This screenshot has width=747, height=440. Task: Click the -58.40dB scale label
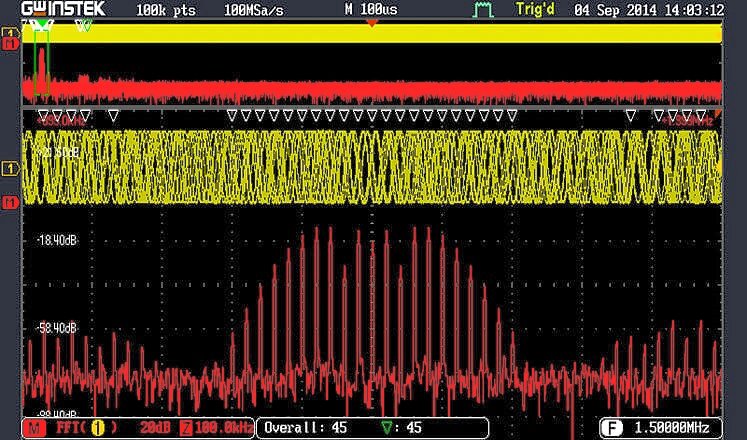[x=57, y=328]
